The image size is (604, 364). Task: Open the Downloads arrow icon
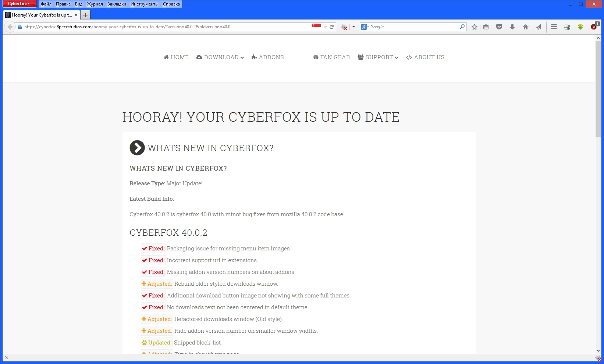[512, 27]
